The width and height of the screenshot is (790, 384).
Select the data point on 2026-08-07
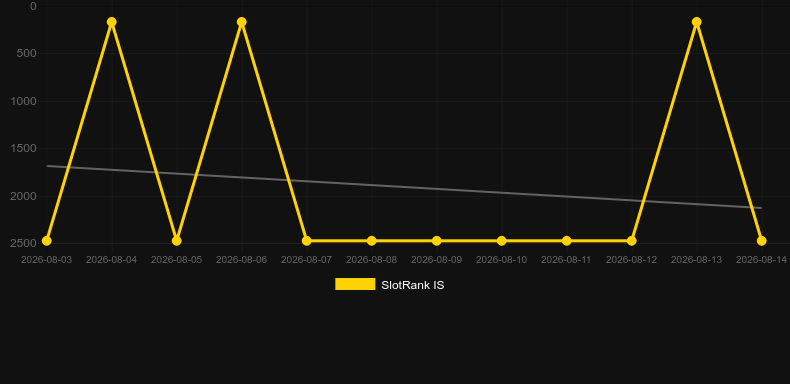point(306,241)
